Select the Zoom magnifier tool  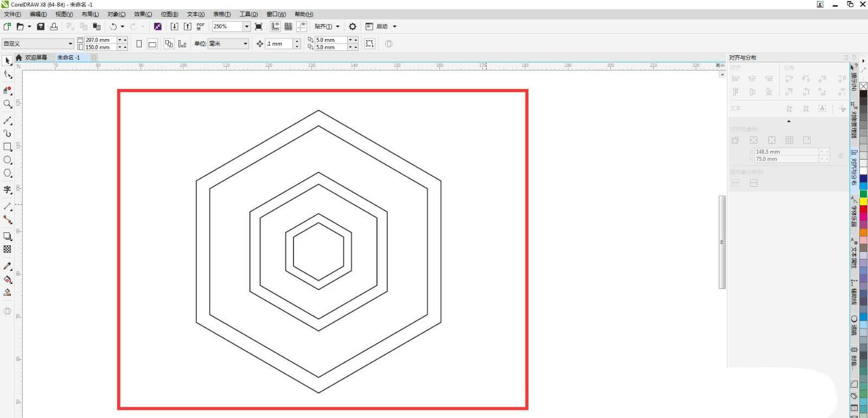click(7, 104)
